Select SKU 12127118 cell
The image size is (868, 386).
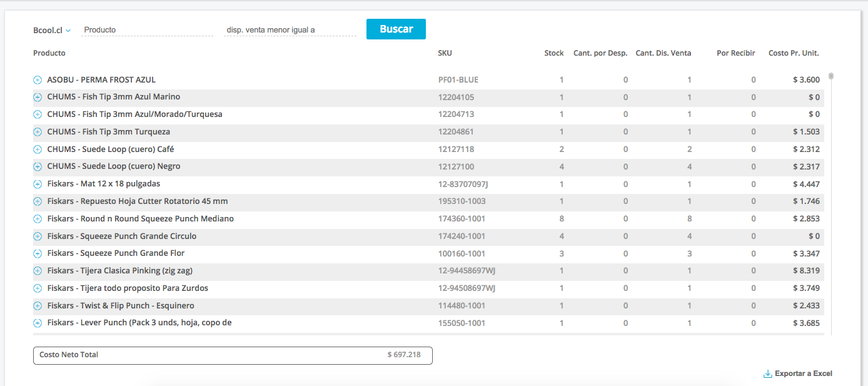(456, 150)
